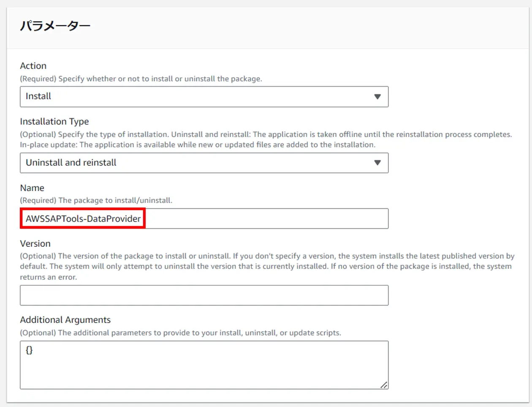Click the empty Version input field

pos(204,295)
